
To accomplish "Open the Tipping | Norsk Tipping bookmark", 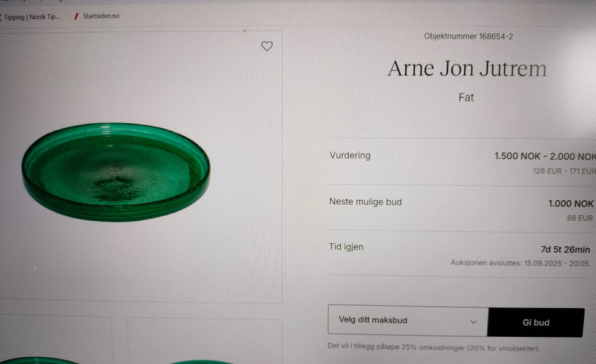I will [x=32, y=17].
